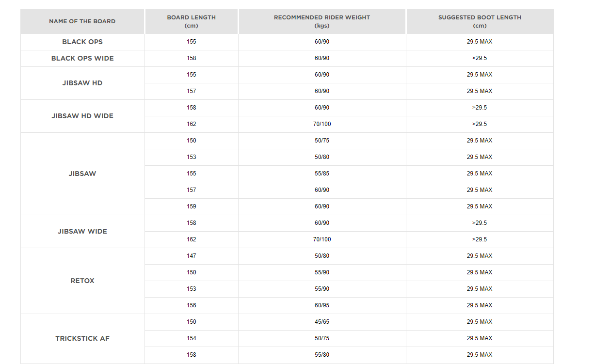Select the RETOX board name cell
This screenshot has width=610, height=364.
82,281
